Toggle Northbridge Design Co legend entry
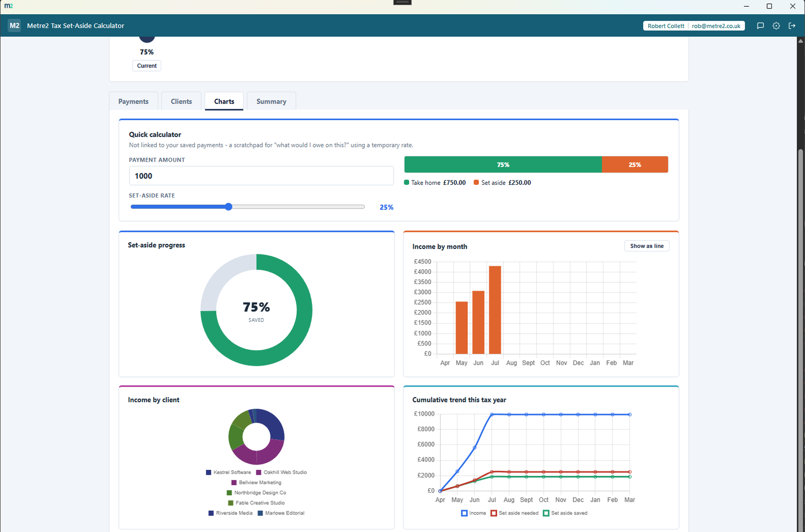The height and width of the screenshot is (532, 805). 256,493
